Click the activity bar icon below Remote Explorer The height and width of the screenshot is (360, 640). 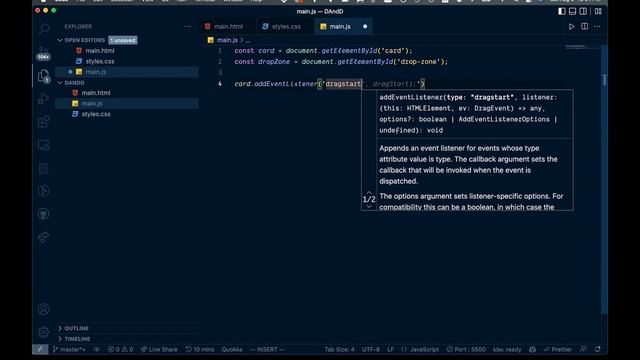(x=44, y=168)
